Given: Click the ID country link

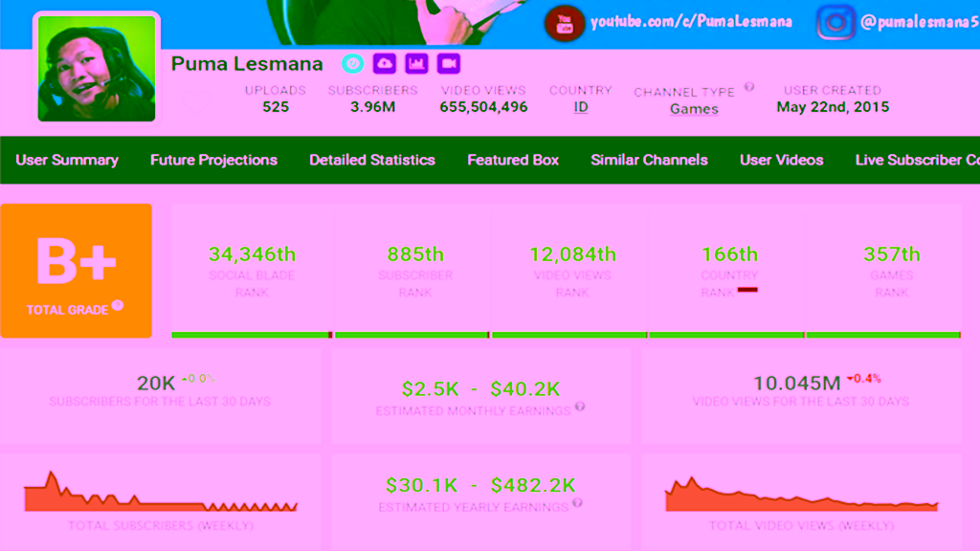Looking at the screenshot, I should 581,108.
